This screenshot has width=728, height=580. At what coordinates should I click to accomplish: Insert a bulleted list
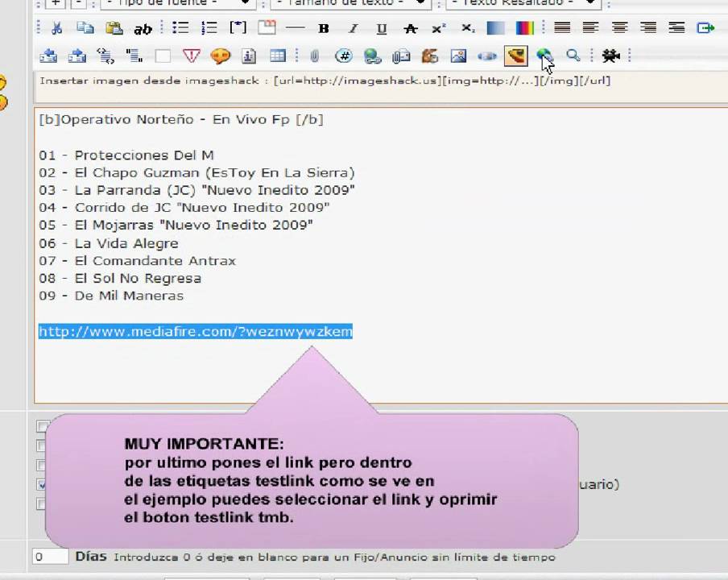(x=180, y=28)
